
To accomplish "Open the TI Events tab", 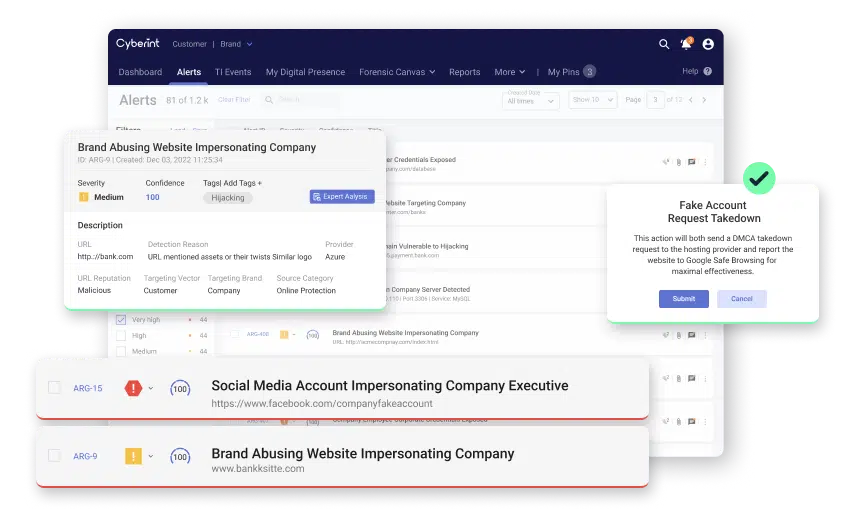I will 233,72.
